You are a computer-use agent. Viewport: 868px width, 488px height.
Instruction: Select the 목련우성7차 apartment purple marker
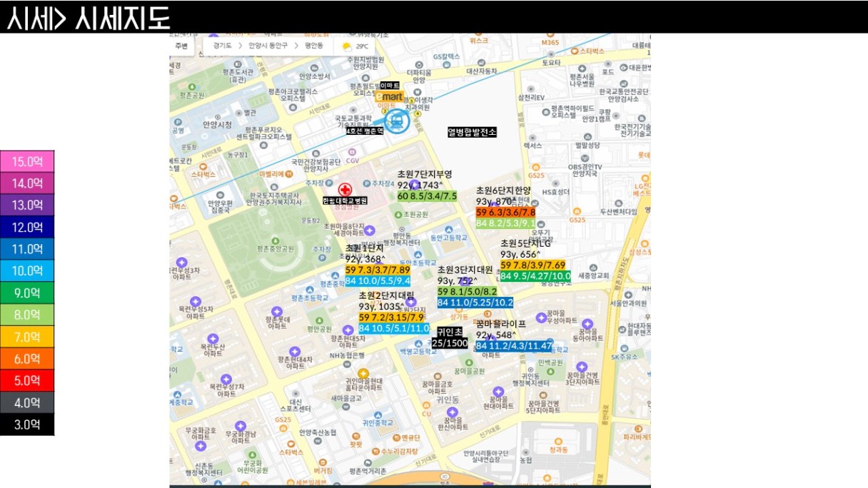pos(226,379)
